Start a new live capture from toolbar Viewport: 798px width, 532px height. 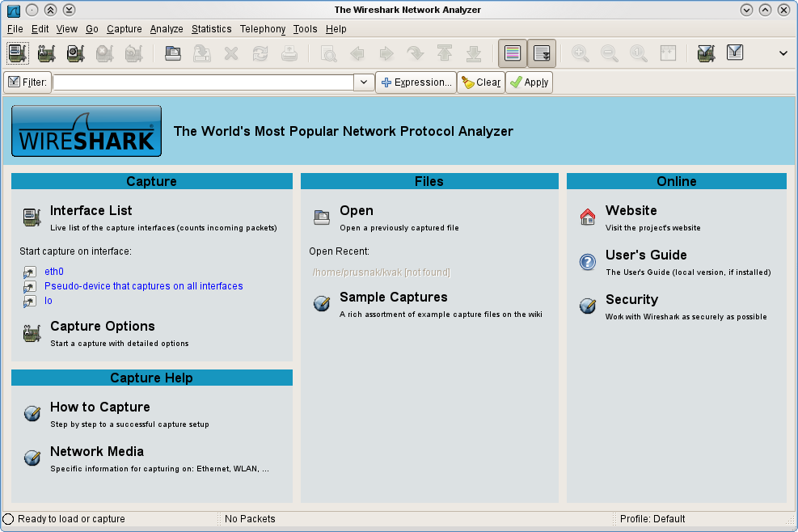point(75,53)
